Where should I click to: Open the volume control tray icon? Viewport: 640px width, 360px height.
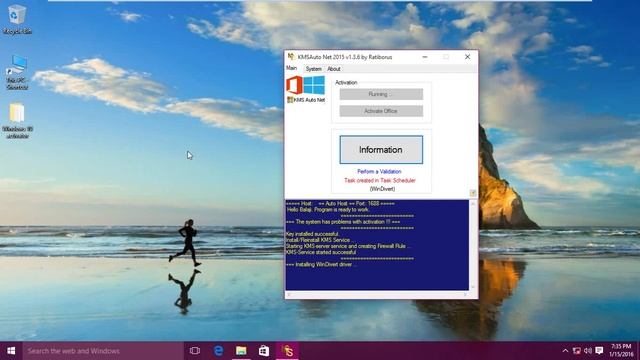(x=588, y=351)
